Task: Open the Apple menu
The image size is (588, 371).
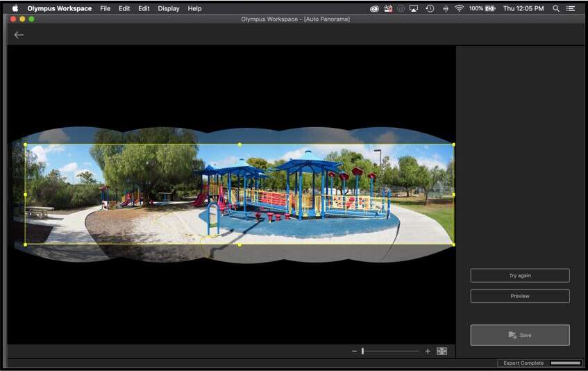Action: (x=15, y=8)
